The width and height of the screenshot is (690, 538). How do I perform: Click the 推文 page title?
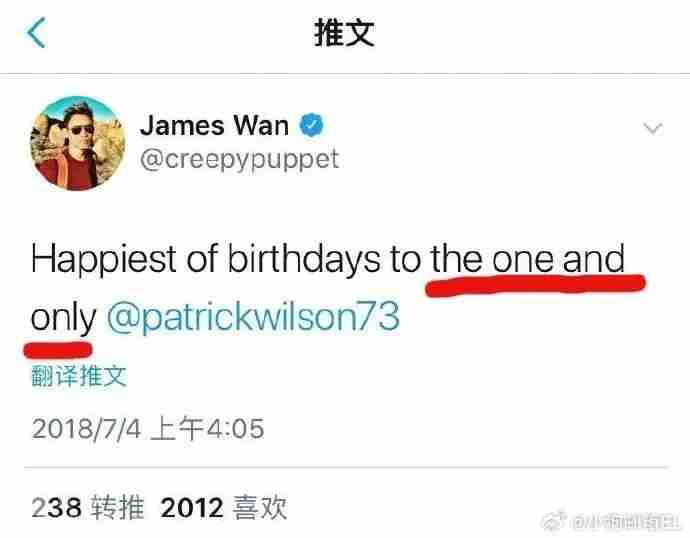(344, 33)
